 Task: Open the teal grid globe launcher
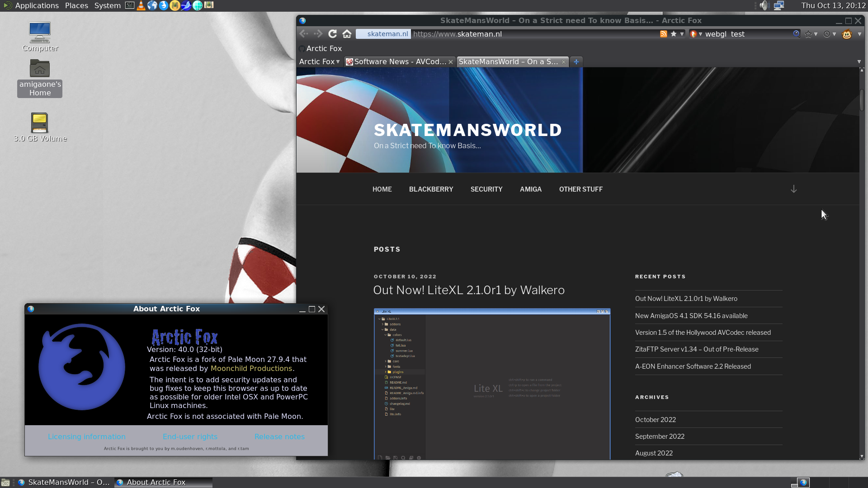pos(198,5)
